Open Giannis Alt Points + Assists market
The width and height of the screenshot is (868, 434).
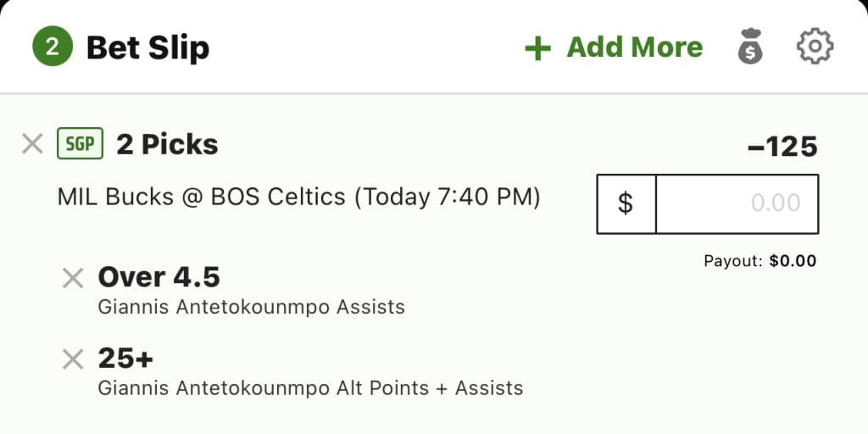pyautogui.click(x=310, y=388)
